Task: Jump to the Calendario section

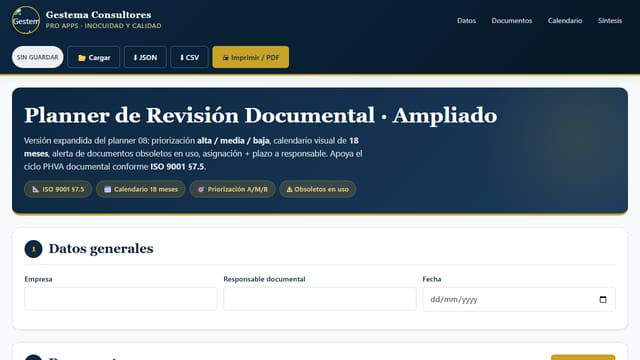Action: [564, 20]
